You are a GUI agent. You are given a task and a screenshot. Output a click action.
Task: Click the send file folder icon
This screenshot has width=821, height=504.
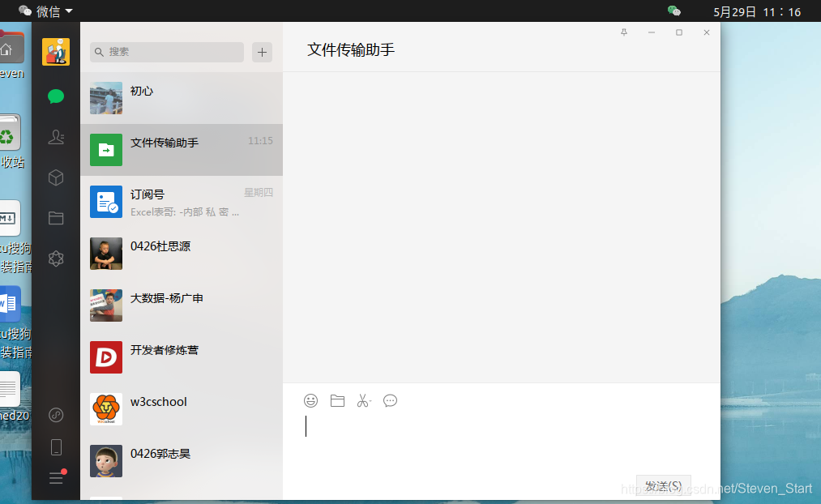[337, 400]
